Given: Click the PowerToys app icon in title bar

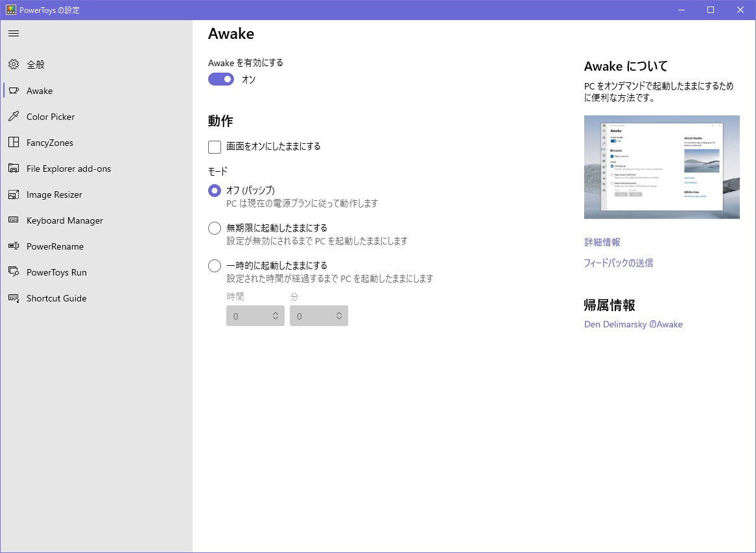Looking at the screenshot, I should pyautogui.click(x=10, y=10).
